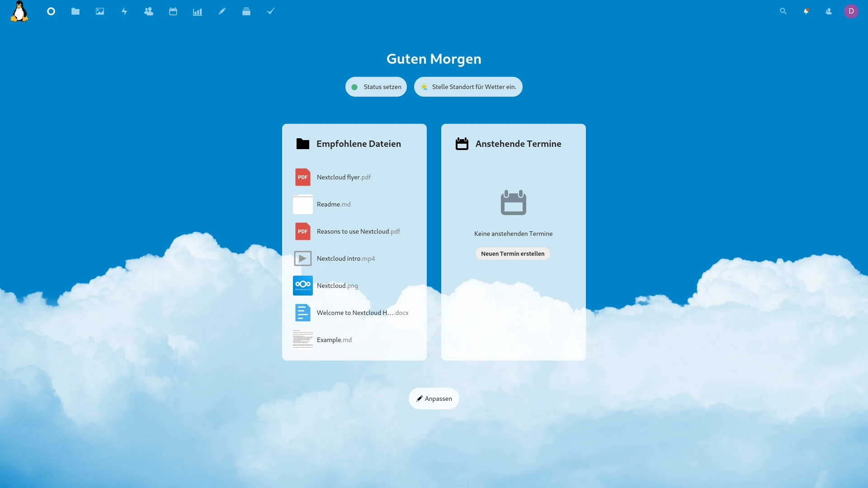Click document icon of Welcome docx
This screenshot has height=488, width=868.
[x=303, y=313]
